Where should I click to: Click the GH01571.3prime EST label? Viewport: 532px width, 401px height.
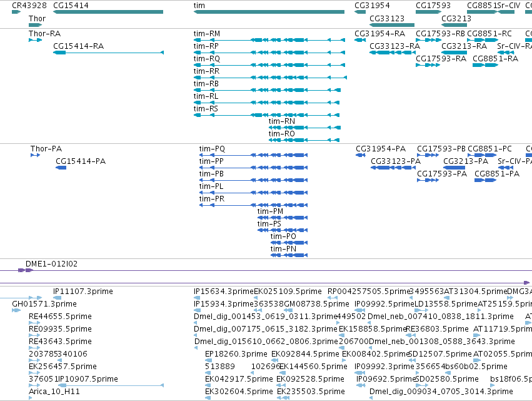click(44, 304)
